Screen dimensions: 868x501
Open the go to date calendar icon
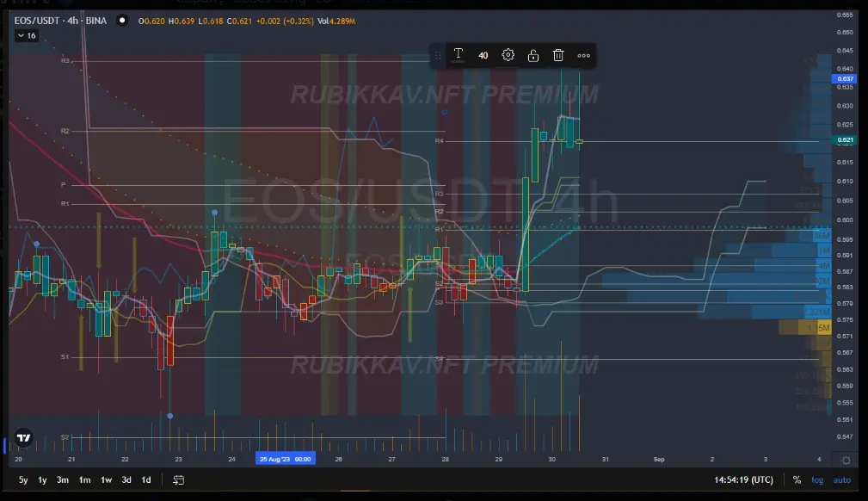pyautogui.click(x=178, y=480)
